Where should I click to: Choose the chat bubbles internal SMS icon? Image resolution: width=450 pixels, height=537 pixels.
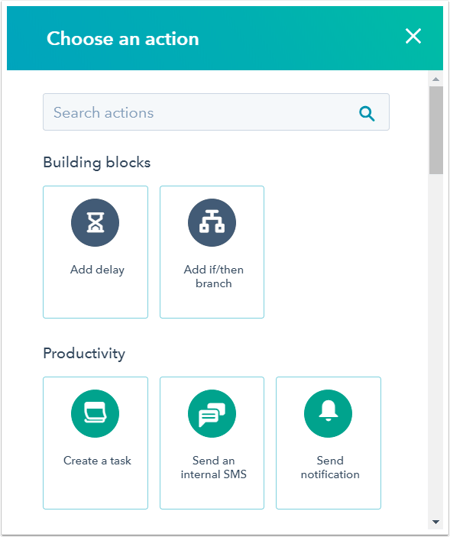212,413
